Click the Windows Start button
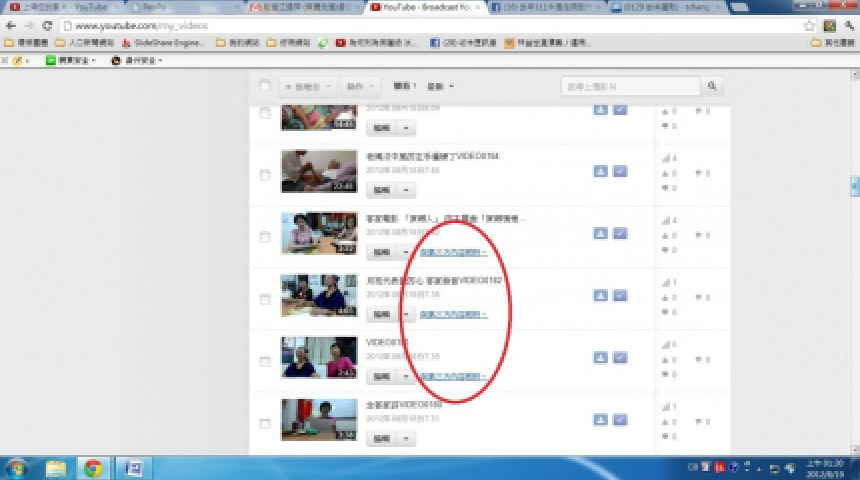 tap(17, 467)
